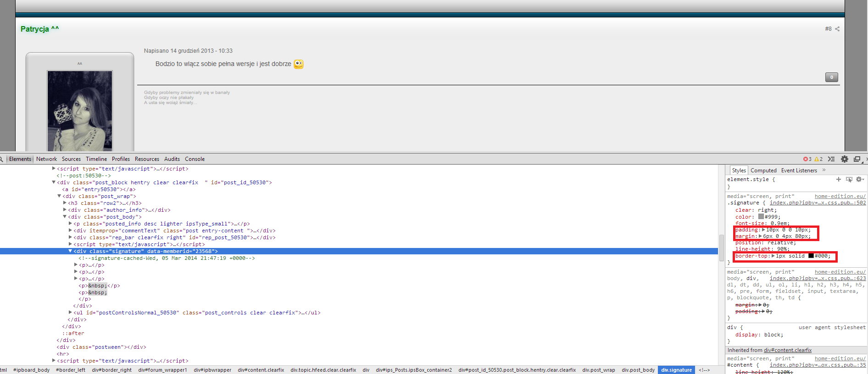Screen dimensions: 868x374
Task: Add new style rule plus icon
Action: coord(839,179)
